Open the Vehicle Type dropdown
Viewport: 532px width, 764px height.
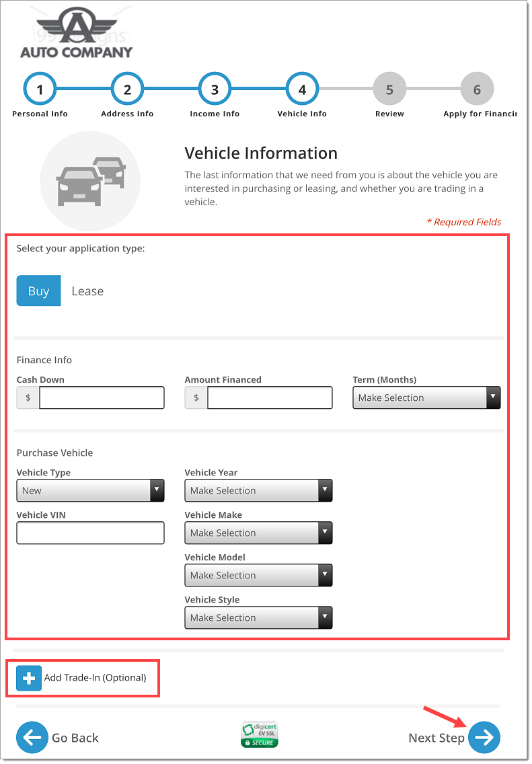point(90,491)
